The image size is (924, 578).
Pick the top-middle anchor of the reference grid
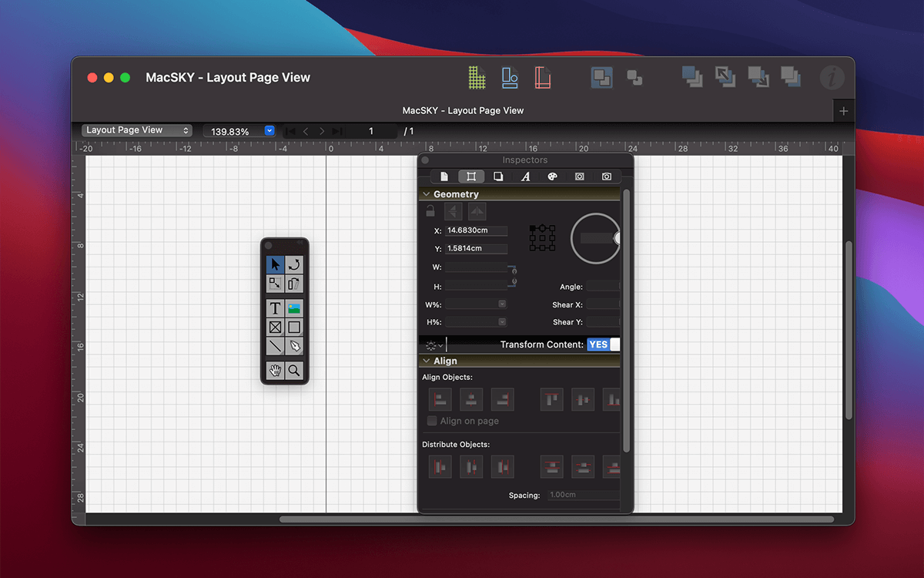[542, 228]
